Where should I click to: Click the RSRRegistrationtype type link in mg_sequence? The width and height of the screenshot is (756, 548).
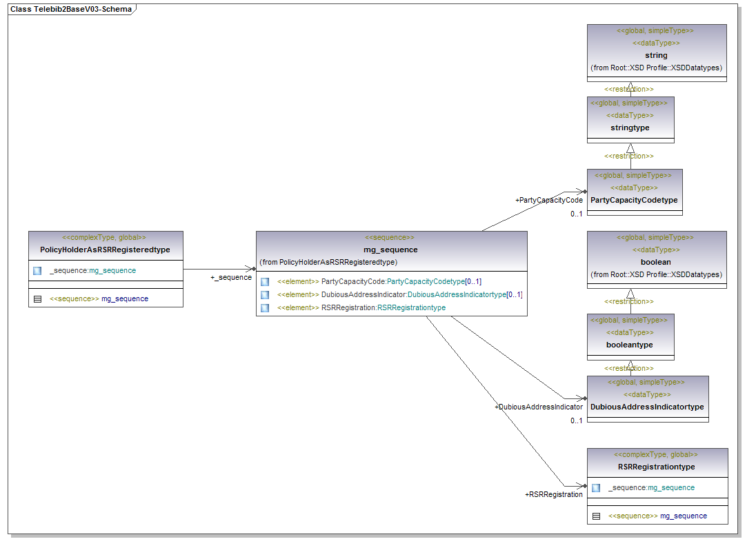(411, 308)
